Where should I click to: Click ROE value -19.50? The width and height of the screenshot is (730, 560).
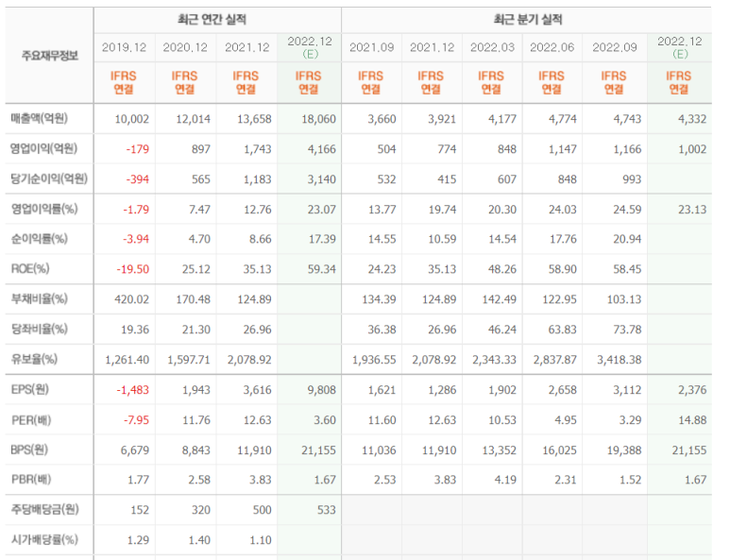click(x=133, y=269)
